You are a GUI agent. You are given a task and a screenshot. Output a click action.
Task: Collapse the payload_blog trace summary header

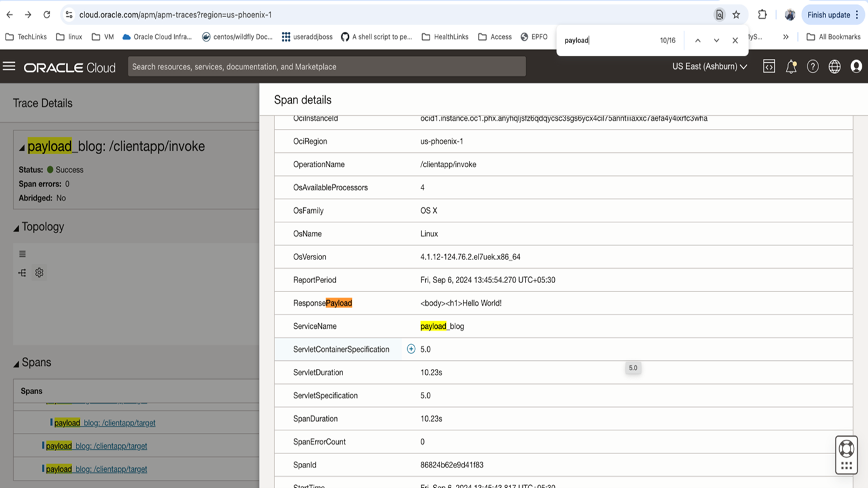21,148
